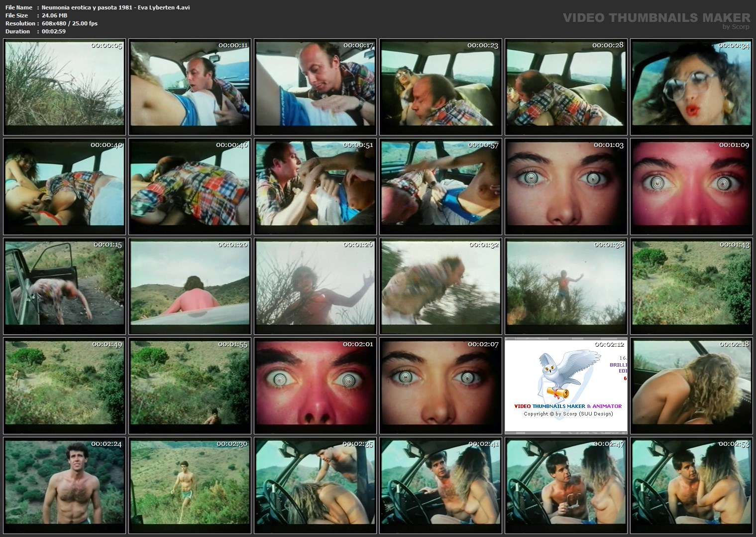The image size is (756, 537).
Task: Click the 'Resolution' label
Action: click(x=20, y=23)
